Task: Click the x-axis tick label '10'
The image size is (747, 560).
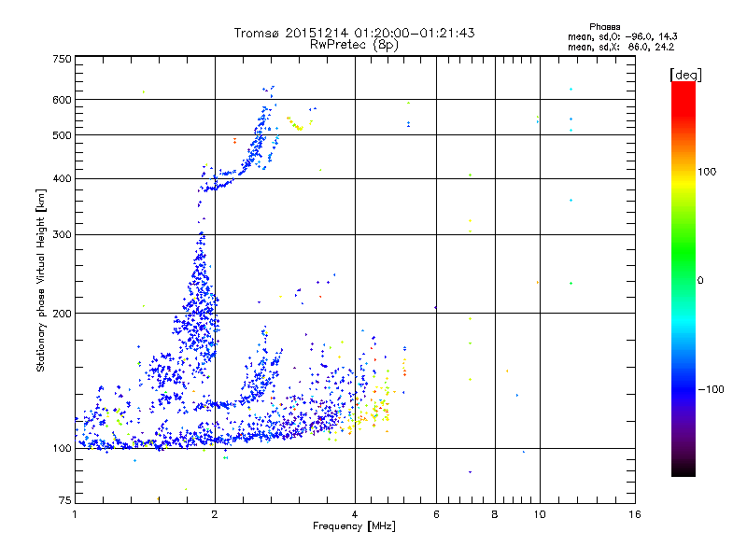Action: 540,514
